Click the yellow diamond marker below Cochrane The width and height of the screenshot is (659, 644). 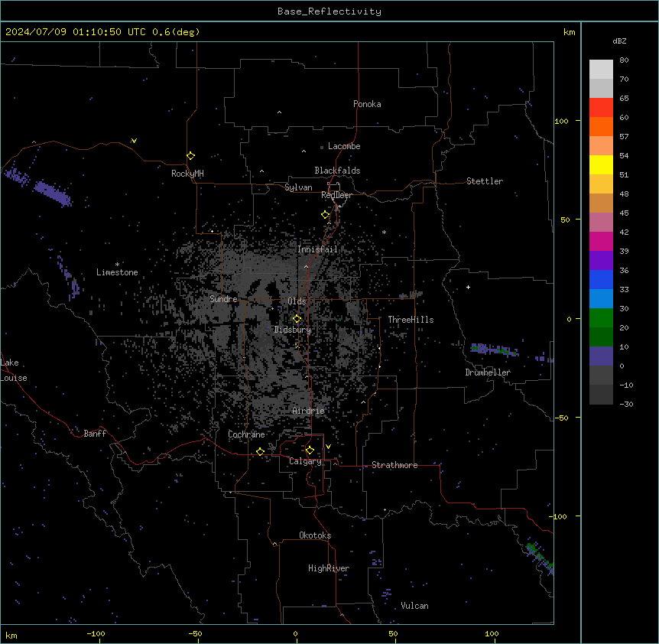(260, 451)
